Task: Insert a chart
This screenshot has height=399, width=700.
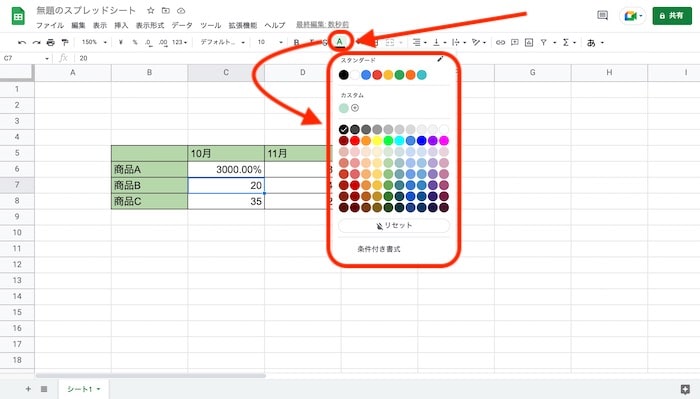Action: coord(529,42)
